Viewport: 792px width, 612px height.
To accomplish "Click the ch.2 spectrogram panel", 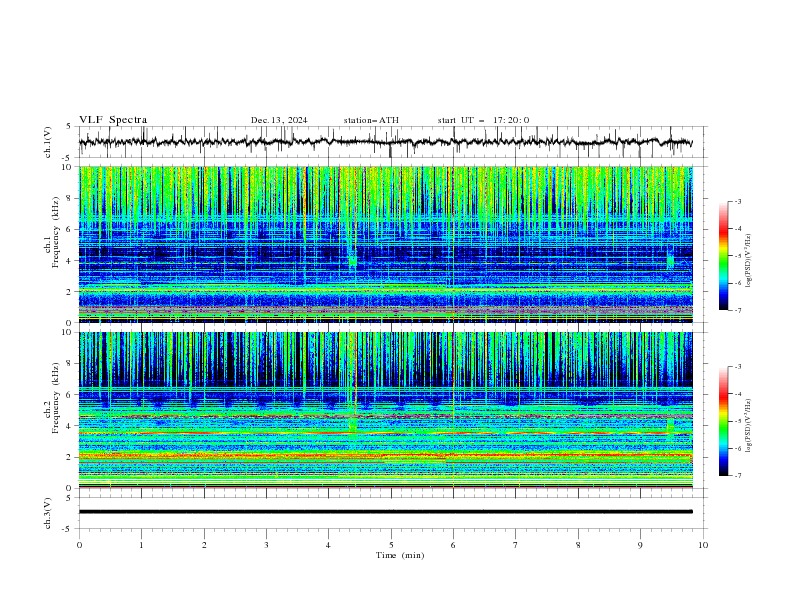I will pos(385,410).
